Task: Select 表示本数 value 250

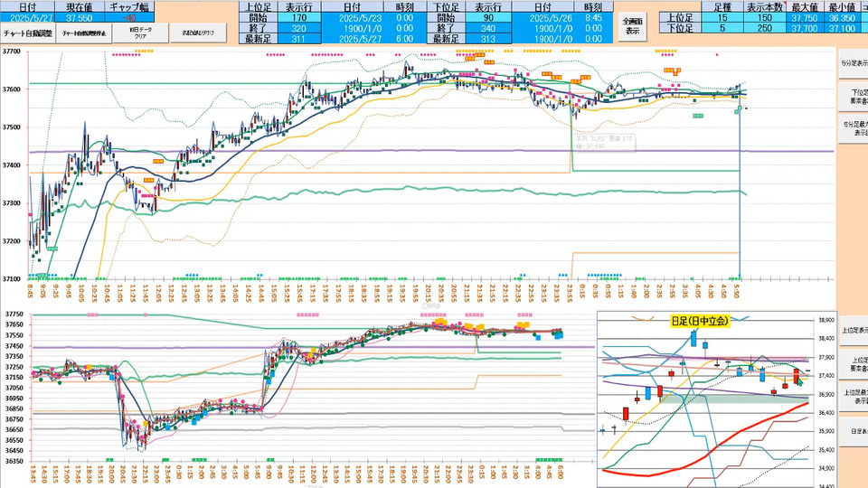Action: pos(765,28)
